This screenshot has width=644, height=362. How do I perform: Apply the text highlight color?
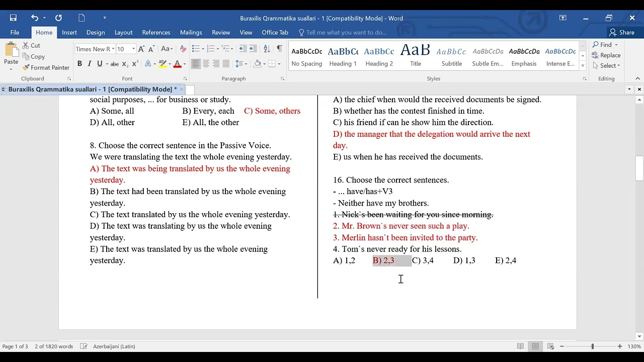coord(162,64)
